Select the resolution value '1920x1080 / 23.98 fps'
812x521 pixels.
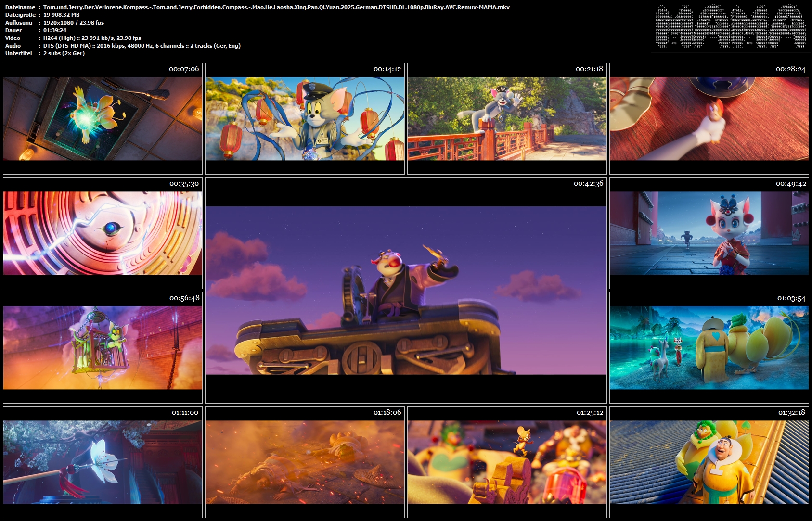coord(74,23)
